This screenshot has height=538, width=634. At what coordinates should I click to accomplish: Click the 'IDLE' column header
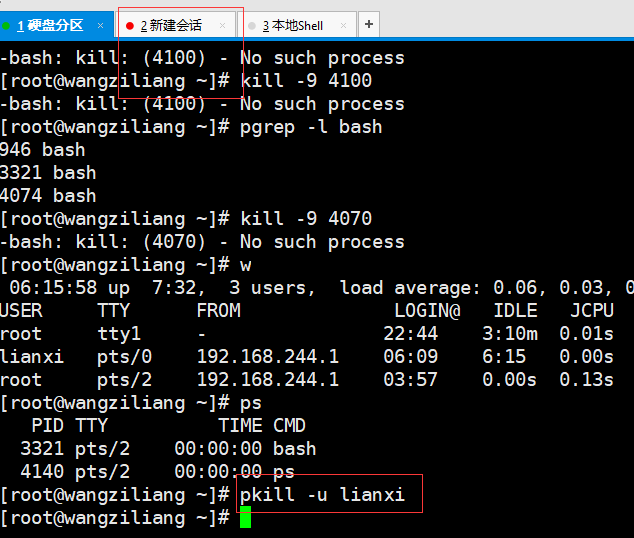(x=516, y=310)
